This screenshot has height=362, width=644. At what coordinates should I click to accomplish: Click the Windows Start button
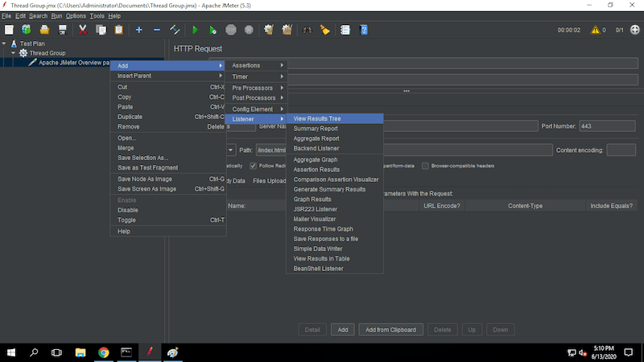pyautogui.click(x=11, y=352)
